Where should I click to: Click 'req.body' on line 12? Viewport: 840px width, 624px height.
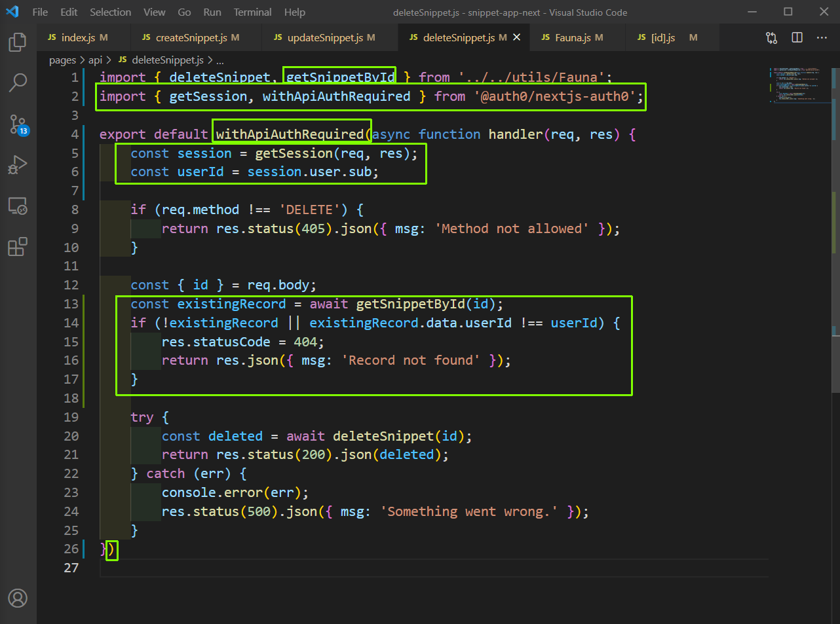point(278,285)
